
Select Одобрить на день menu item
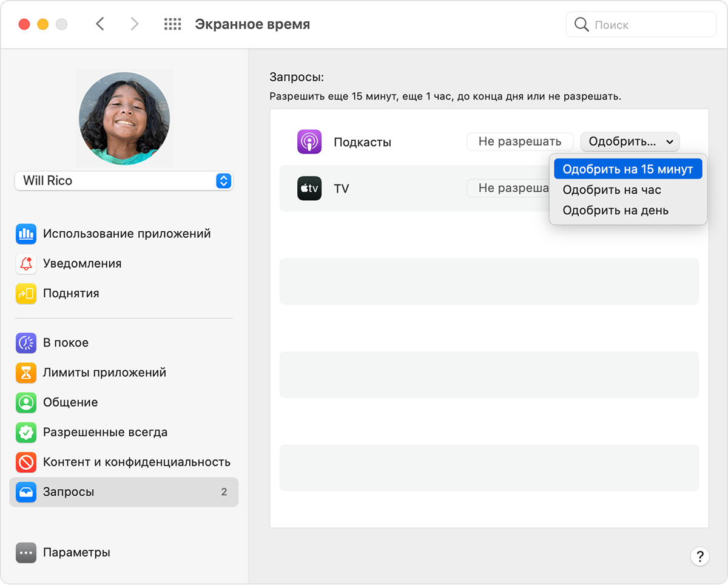pos(615,211)
